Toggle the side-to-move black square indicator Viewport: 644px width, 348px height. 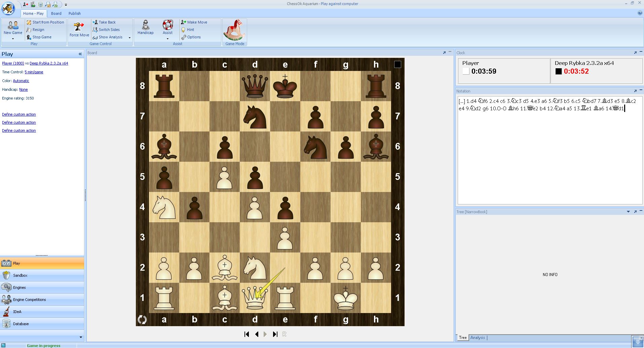point(397,64)
